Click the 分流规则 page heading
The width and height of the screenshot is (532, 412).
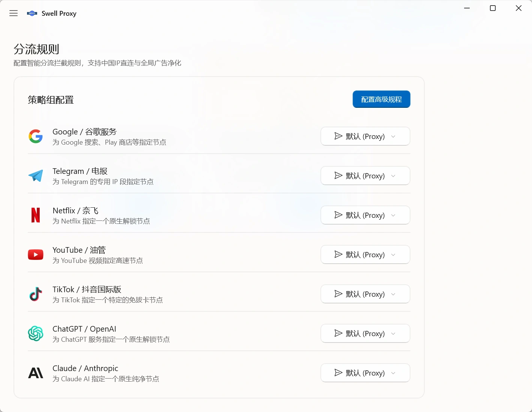point(36,49)
